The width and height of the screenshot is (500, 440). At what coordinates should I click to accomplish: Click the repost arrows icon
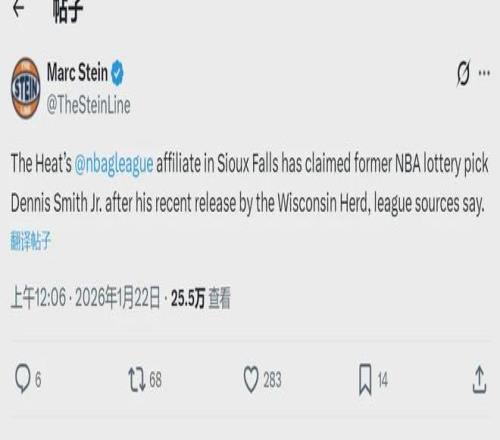pyautogui.click(x=137, y=379)
